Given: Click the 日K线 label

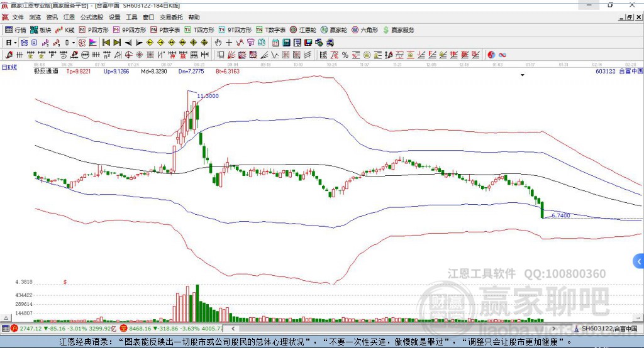Looking at the screenshot, I should [x=9, y=67].
